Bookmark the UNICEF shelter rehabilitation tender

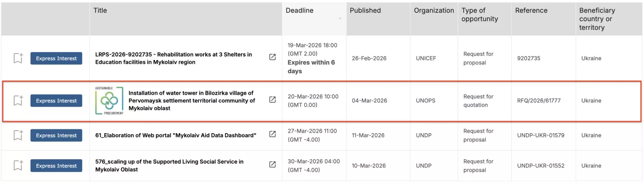click(18, 58)
